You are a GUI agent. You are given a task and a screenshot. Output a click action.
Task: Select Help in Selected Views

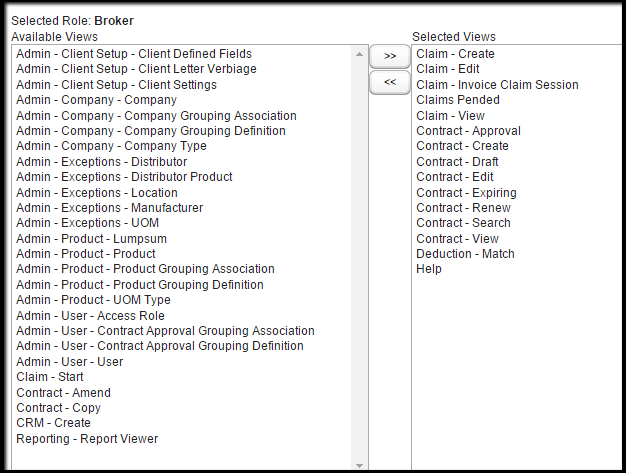[429, 269]
